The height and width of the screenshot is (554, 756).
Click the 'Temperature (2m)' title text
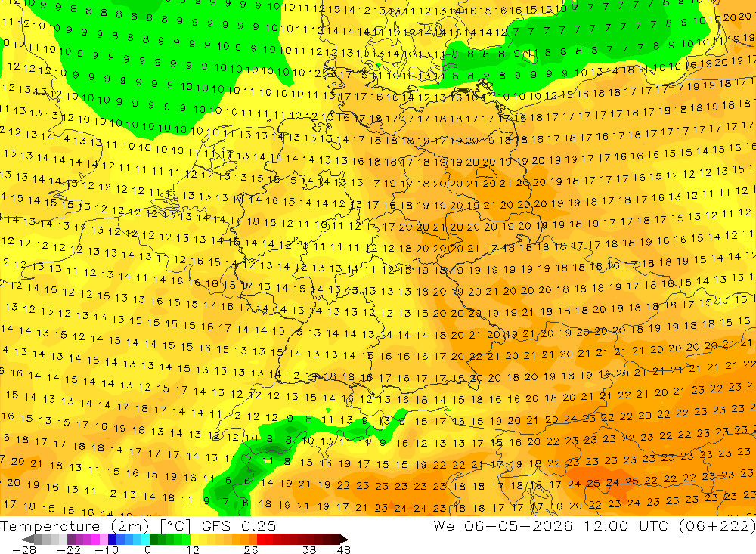pos(75,526)
